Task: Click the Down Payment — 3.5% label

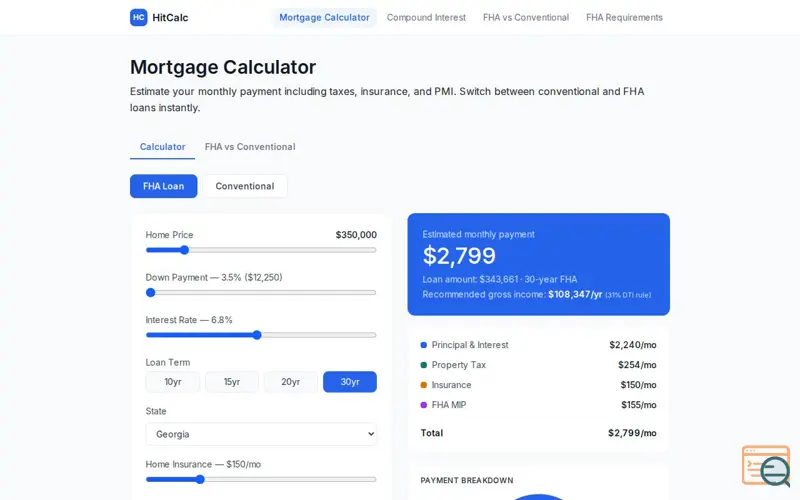Action: [x=214, y=277]
